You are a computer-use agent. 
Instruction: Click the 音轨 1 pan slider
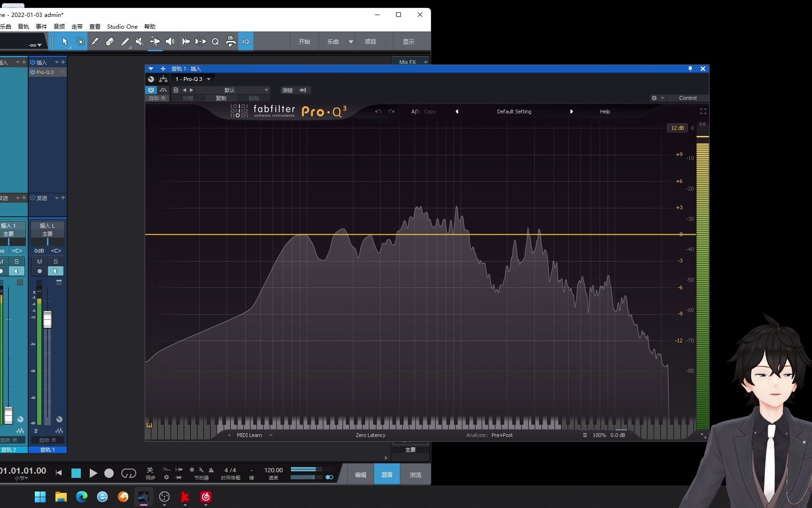[47, 242]
